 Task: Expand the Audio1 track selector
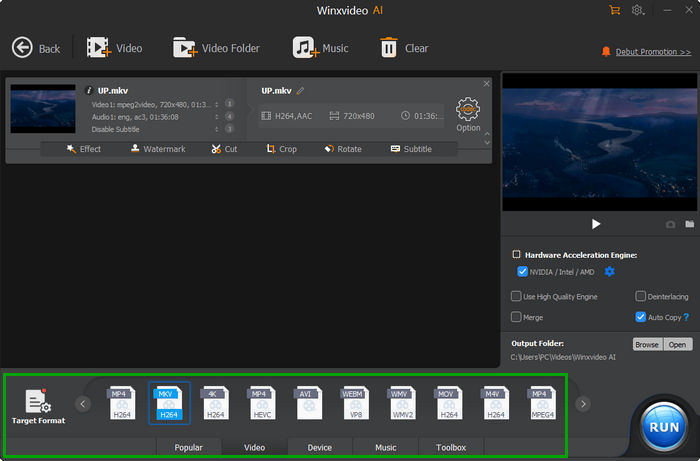(x=217, y=117)
